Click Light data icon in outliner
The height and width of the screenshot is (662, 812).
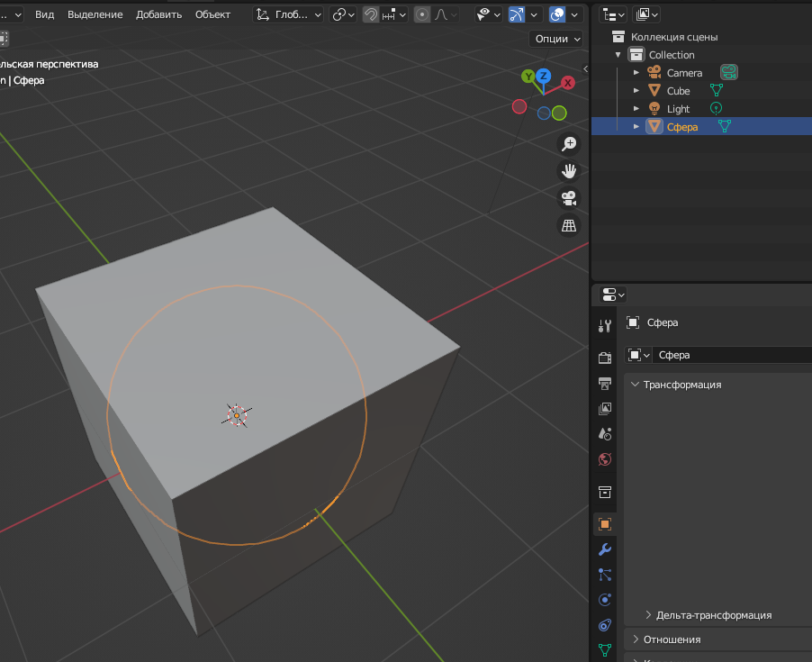(x=716, y=108)
